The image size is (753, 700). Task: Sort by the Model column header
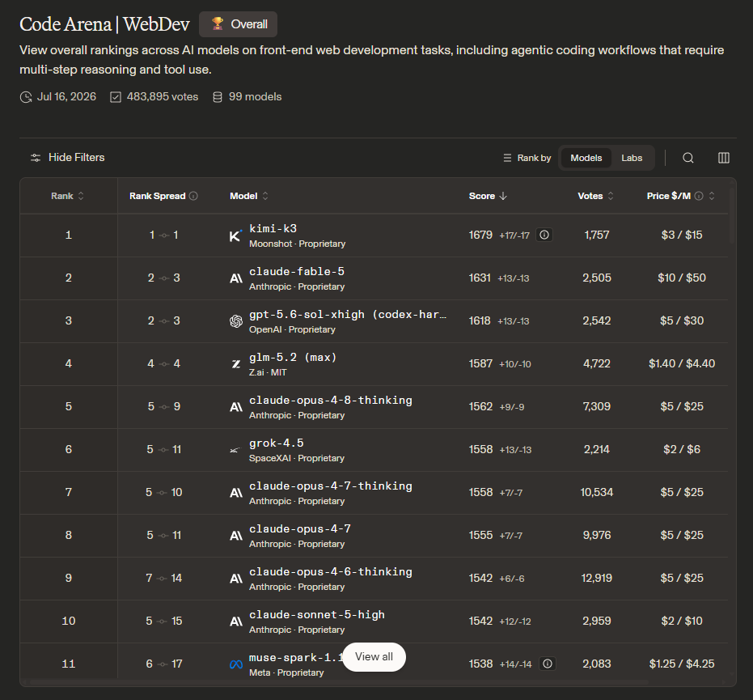[x=249, y=196]
